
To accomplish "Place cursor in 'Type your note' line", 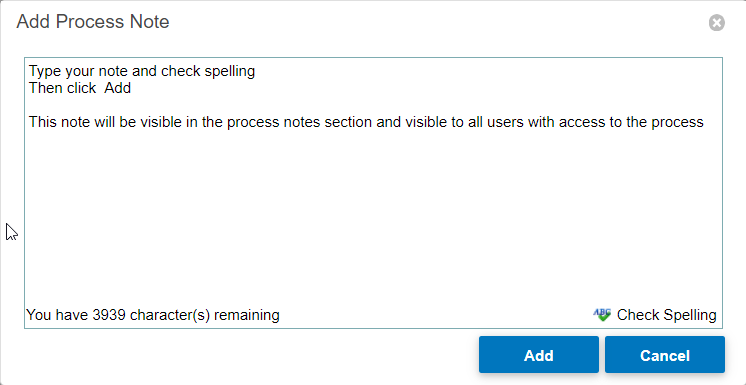I will click(x=142, y=71).
